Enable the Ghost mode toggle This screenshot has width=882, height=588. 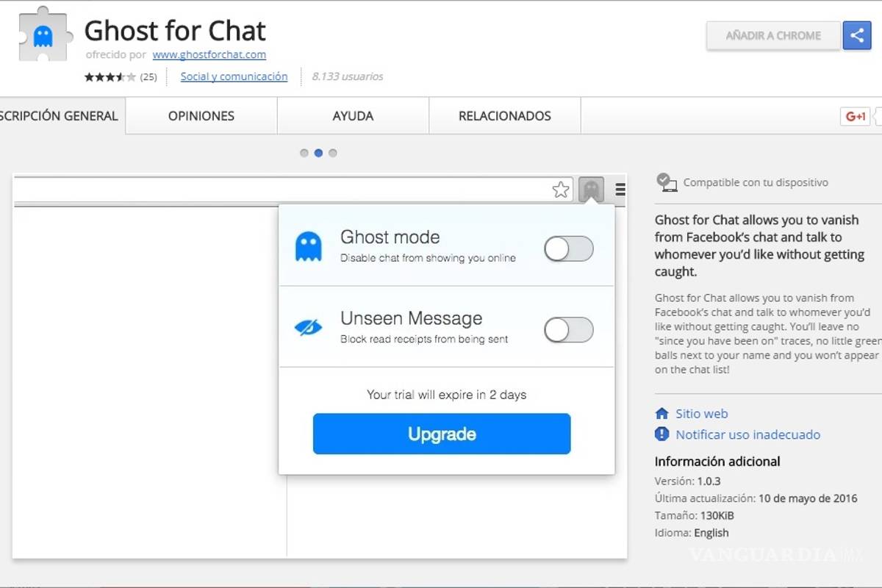click(568, 249)
